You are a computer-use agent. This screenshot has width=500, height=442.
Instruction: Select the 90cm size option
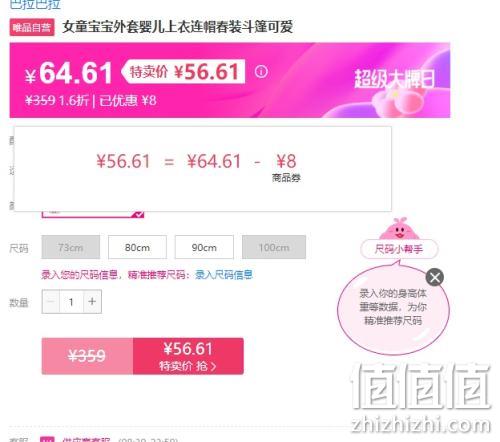204,247
